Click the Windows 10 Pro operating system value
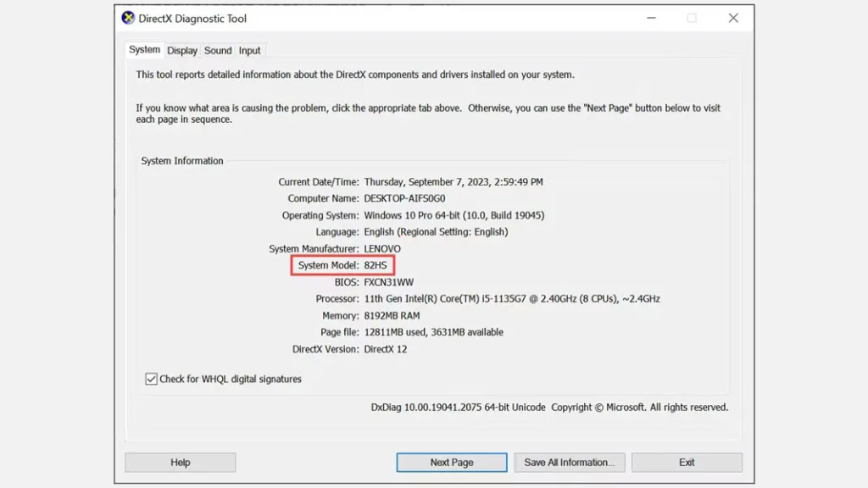This screenshot has width=868, height=488. pyautogui.click(x=454, y=215)
